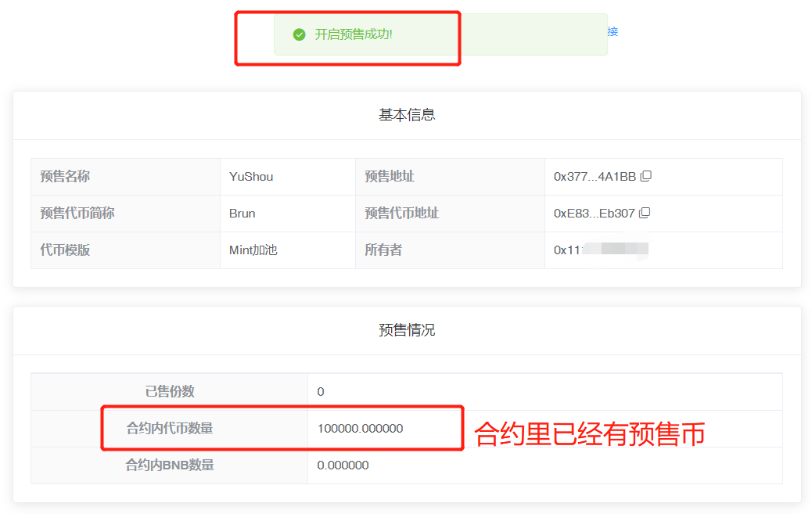Image resolution: width=812 pixels, height=514 pixels.
Task: Select the token symbol value Brun
Action: [243, 214]
